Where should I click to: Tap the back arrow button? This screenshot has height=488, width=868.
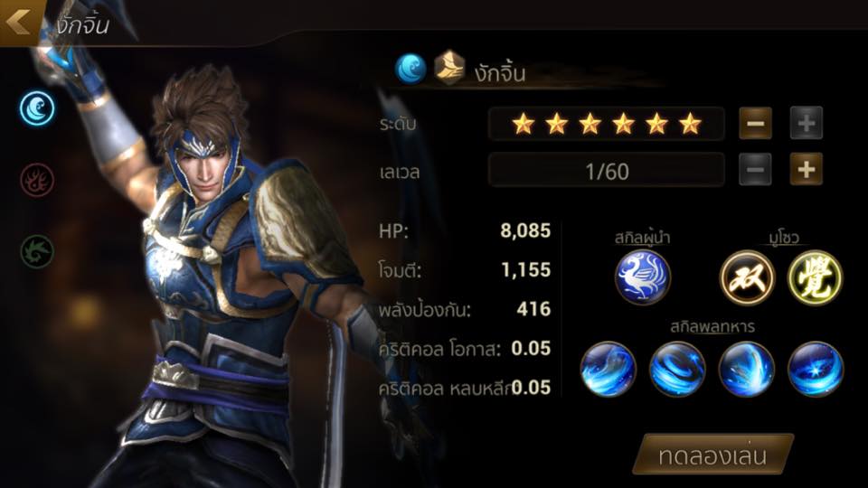[x=19, y=22]
